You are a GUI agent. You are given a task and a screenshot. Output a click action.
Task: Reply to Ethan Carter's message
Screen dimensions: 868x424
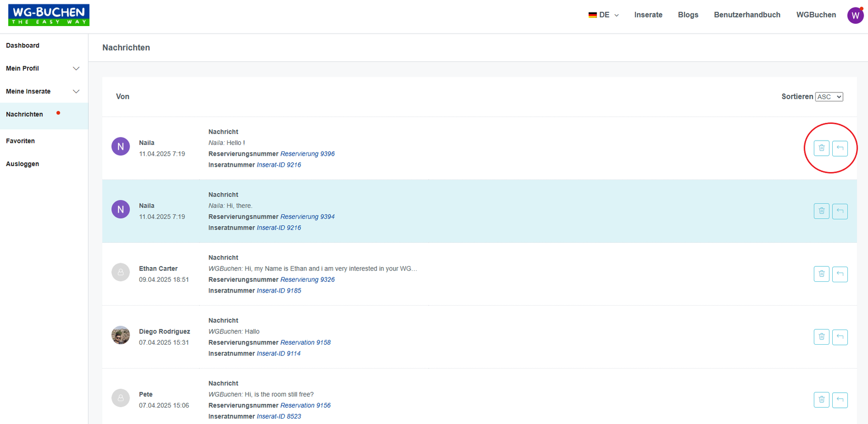tap(840, 274)
